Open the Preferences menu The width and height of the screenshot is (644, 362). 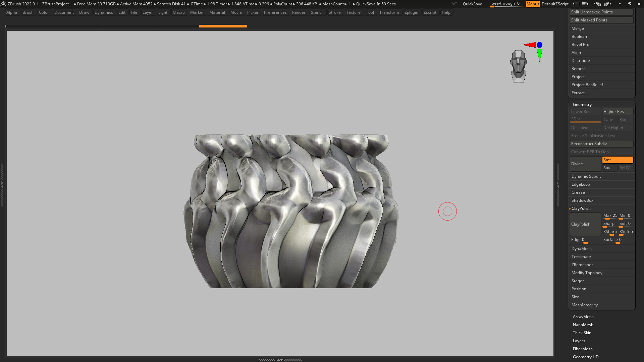275,12
